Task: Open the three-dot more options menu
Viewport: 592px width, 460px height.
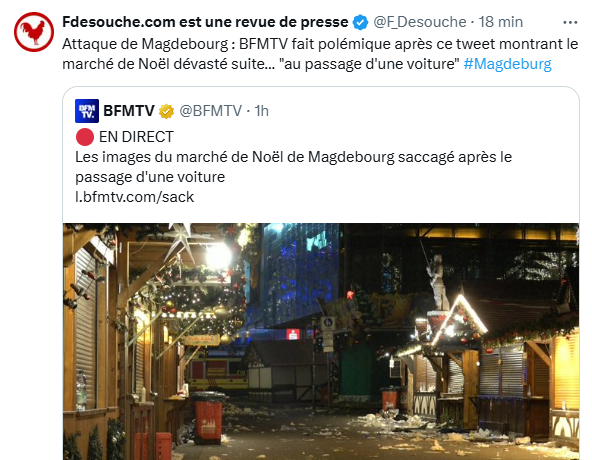Action: pyautogui.click(x=570, y=23)
